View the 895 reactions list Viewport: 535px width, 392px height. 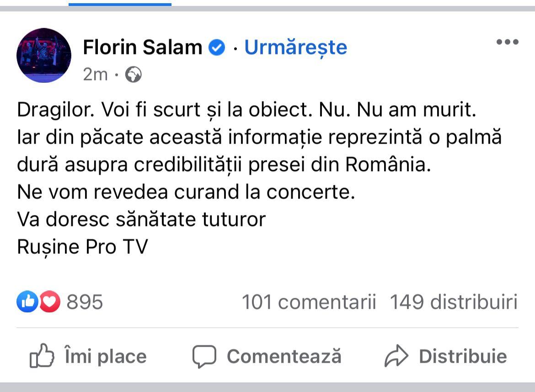85,302
